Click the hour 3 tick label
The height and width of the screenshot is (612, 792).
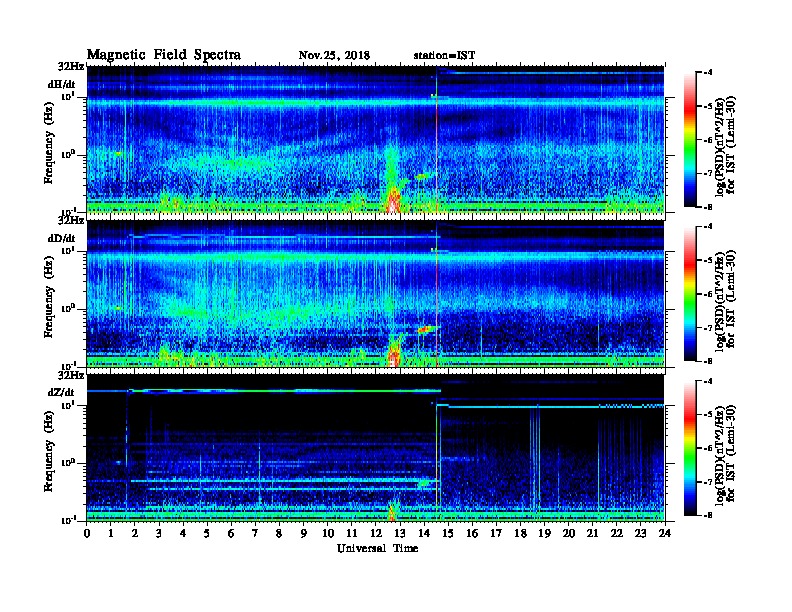[159, 534]
